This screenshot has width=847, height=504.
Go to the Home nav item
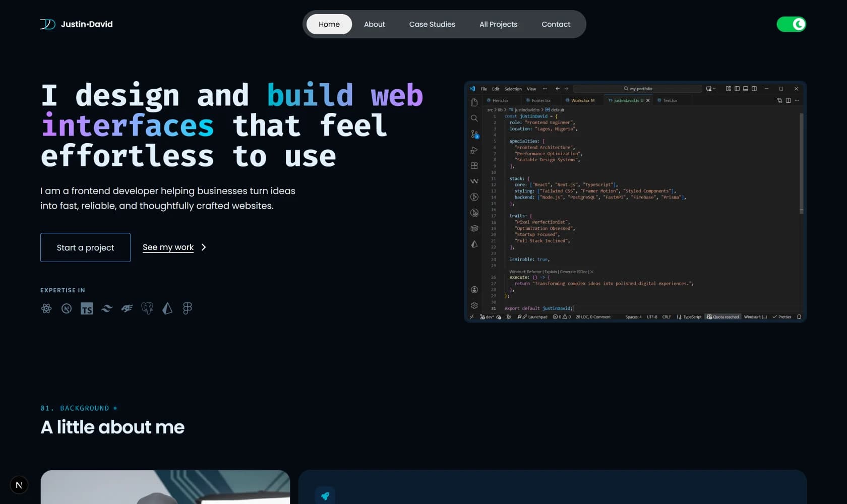[329, 24]
